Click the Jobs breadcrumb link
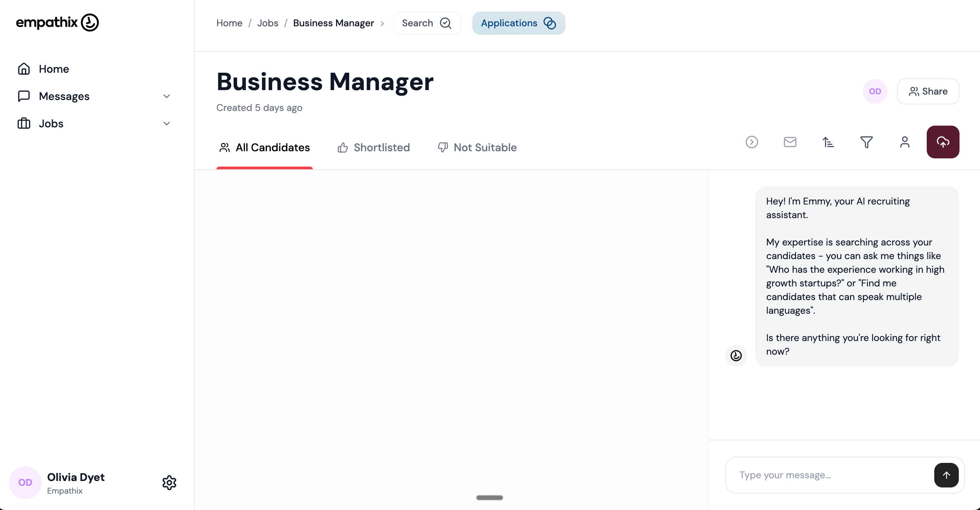Image resolution: width=980 pixels, height=510 pixels. (x=267, y=23)
